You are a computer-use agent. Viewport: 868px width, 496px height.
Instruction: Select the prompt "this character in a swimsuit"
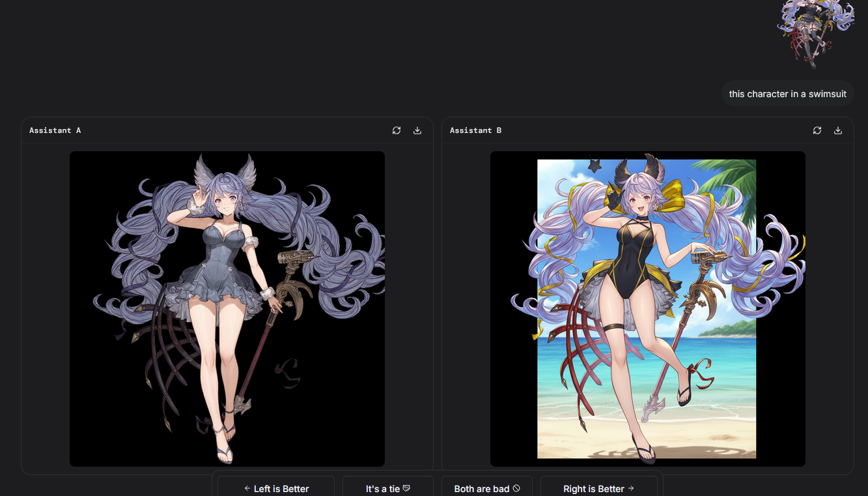click(x=788, y=94)
